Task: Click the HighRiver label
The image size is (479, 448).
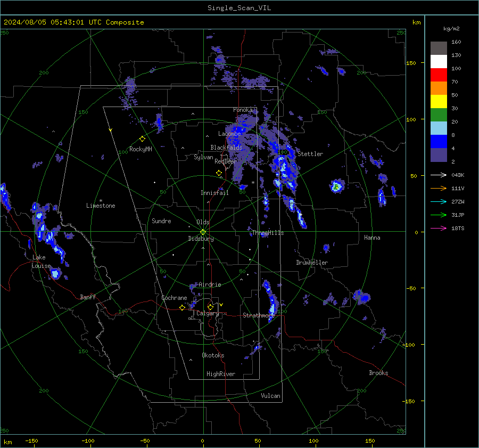Action: tap(221, 374)
